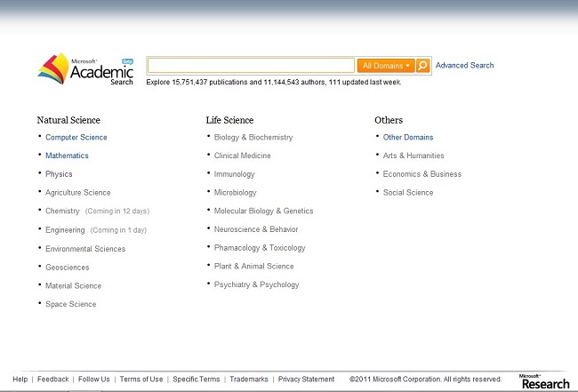Screen dimensions: 578x392
Task: Select the Engineering domain entry
Action: click(x=65, y=230)
